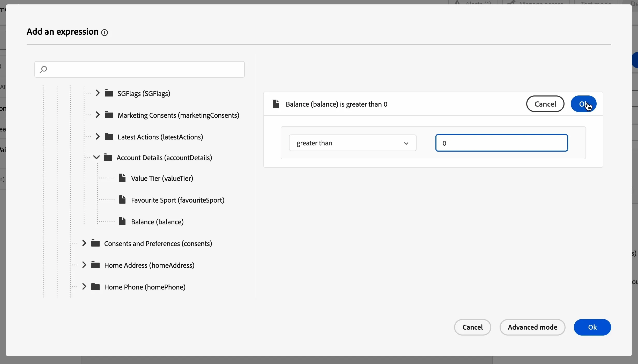
Task: Cancel the Balance expression condition
Action: point(545,104)
